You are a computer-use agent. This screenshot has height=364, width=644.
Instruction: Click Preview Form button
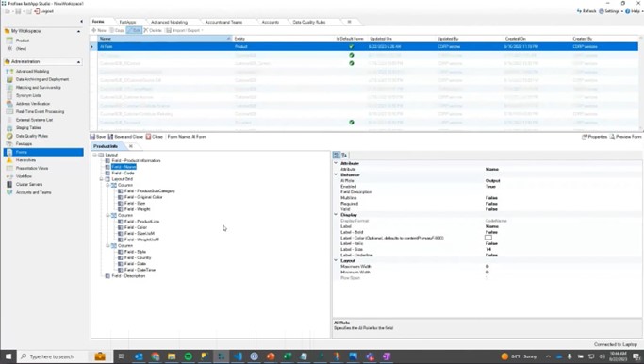click(625, 137)
